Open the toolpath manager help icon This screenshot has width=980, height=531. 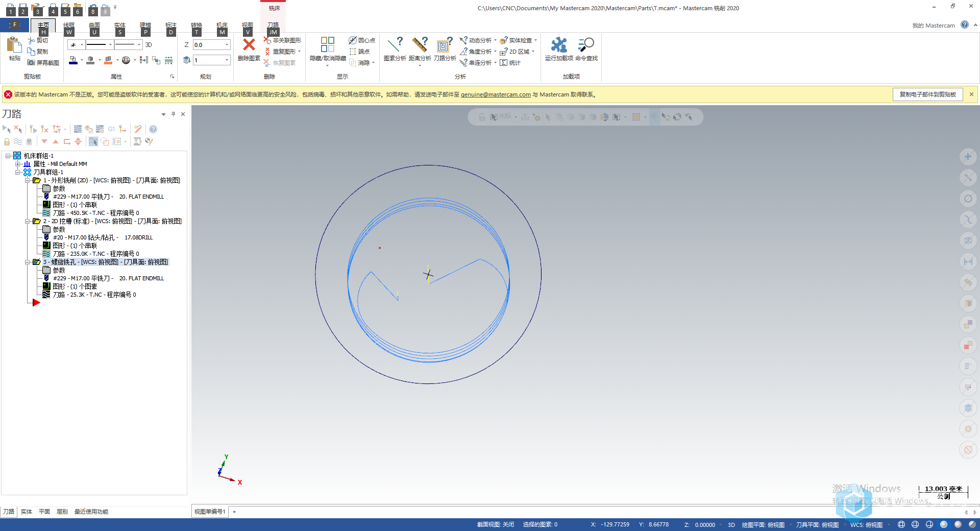point(153,129)
